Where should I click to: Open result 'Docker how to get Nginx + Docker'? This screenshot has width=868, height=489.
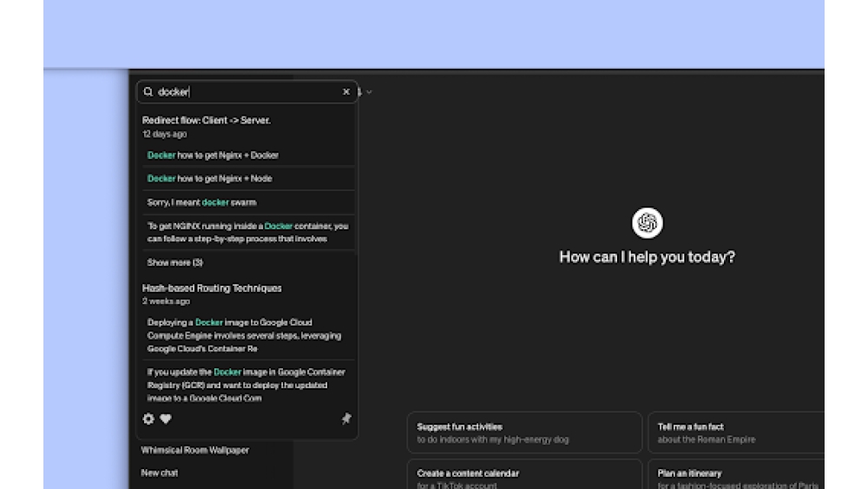pyautogui.click(x=248, y=155)
